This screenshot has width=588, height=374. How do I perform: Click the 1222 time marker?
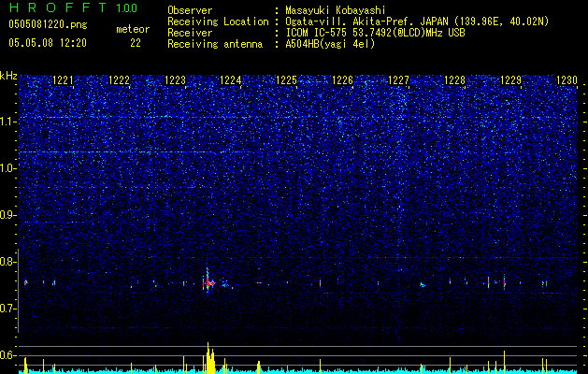(x=119, y=80)
